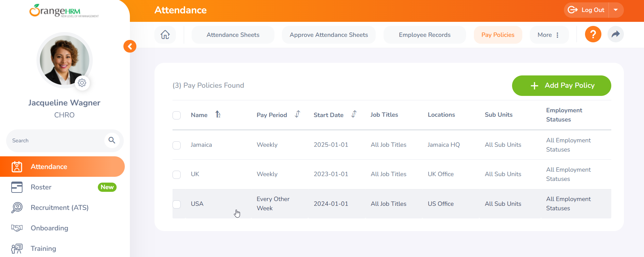Click the search magnifier icon in sidebar
The height and width of the screenshot is (257, 644).
pos(112,140)
